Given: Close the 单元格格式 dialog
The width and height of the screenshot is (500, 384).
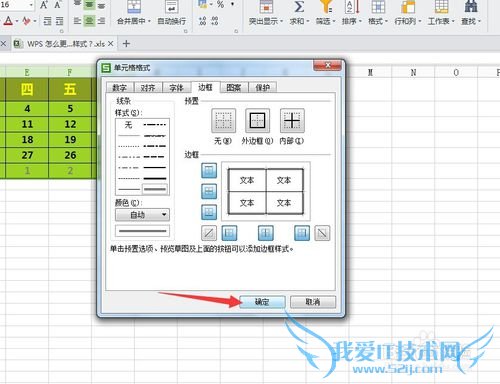Looking at the screenshot, I should [x=327, y=65].
